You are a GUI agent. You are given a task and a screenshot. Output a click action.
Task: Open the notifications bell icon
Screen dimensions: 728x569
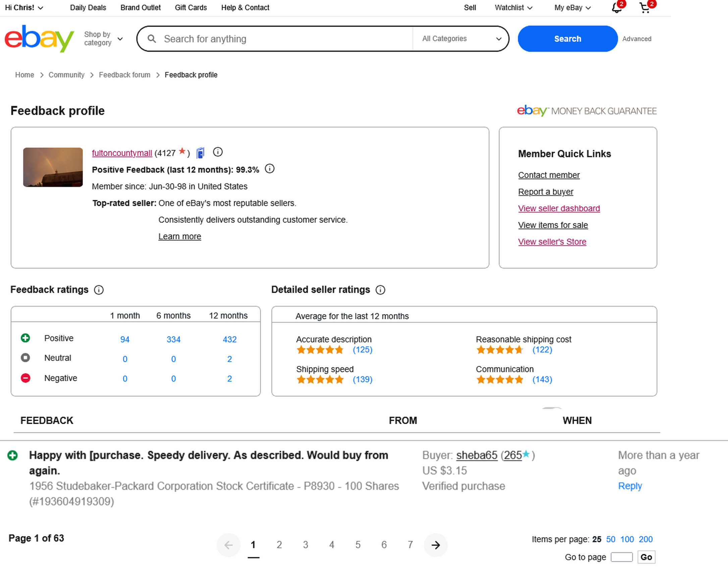click(x=616, y=8)
